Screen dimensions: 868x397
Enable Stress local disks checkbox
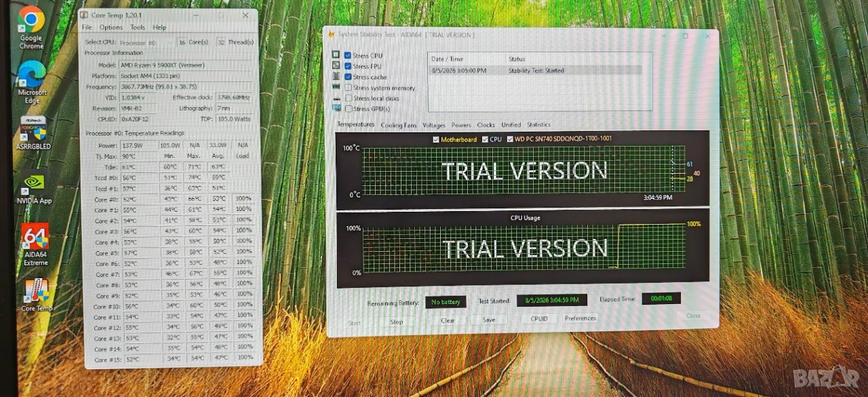pos(348,98)
